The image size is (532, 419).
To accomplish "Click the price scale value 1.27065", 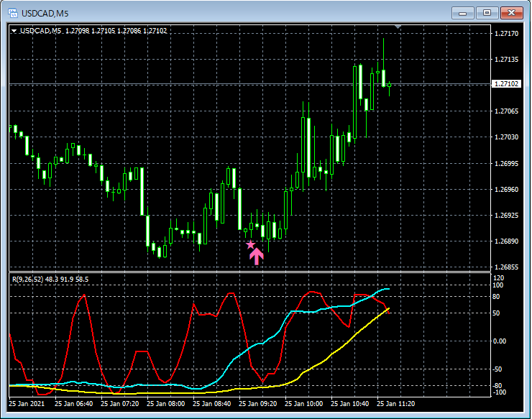I will (x=506, y=111).
